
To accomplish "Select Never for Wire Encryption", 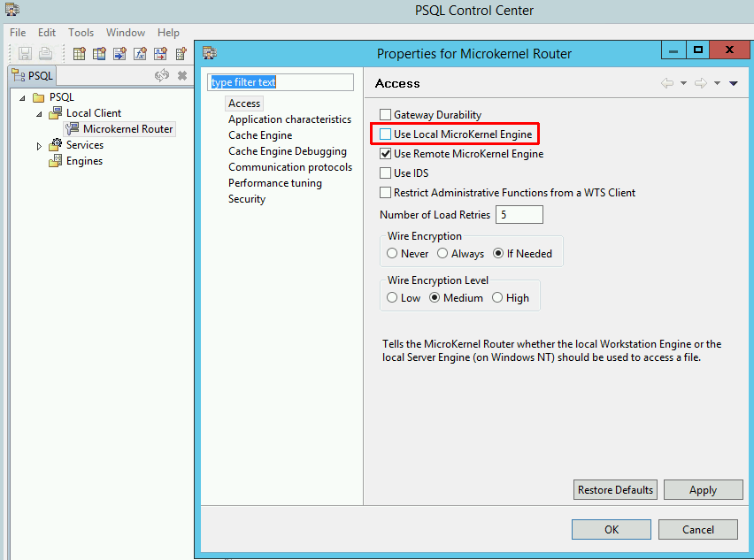I will (392, 253).
